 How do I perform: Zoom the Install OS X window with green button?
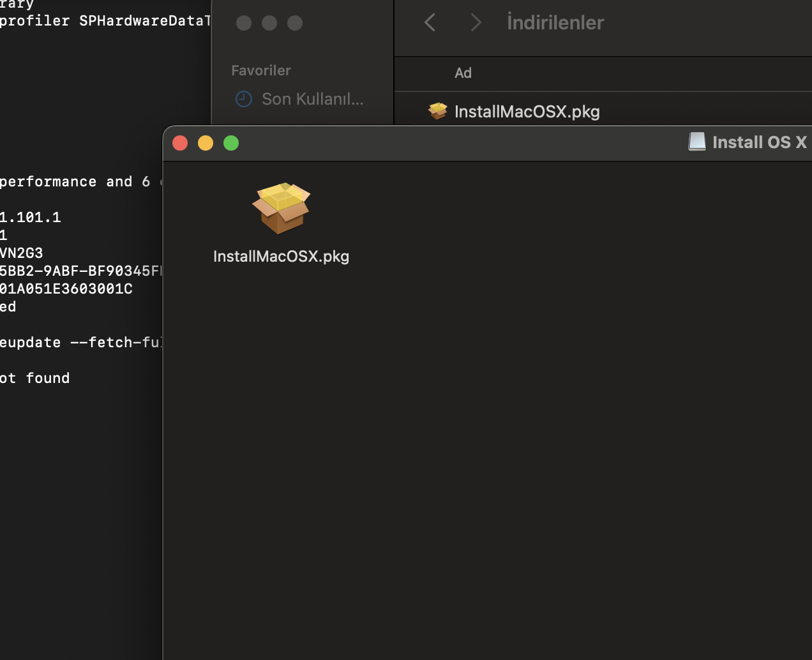[x=231, y=143]
